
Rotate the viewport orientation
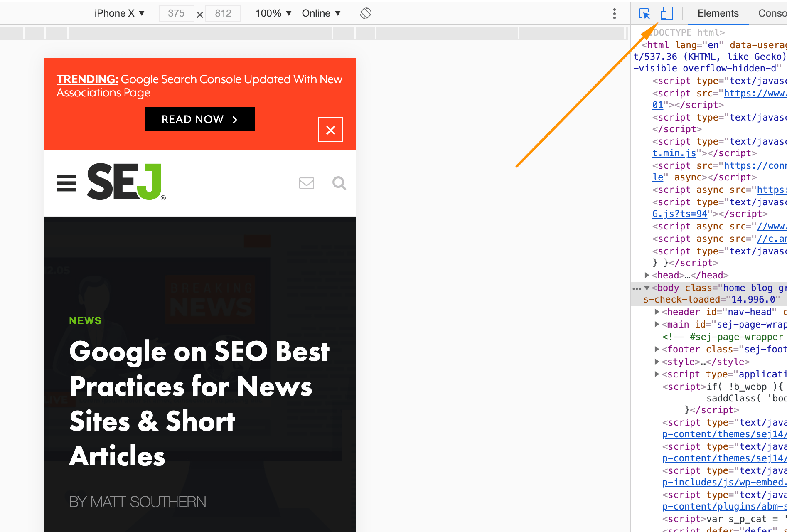point(365,13)
